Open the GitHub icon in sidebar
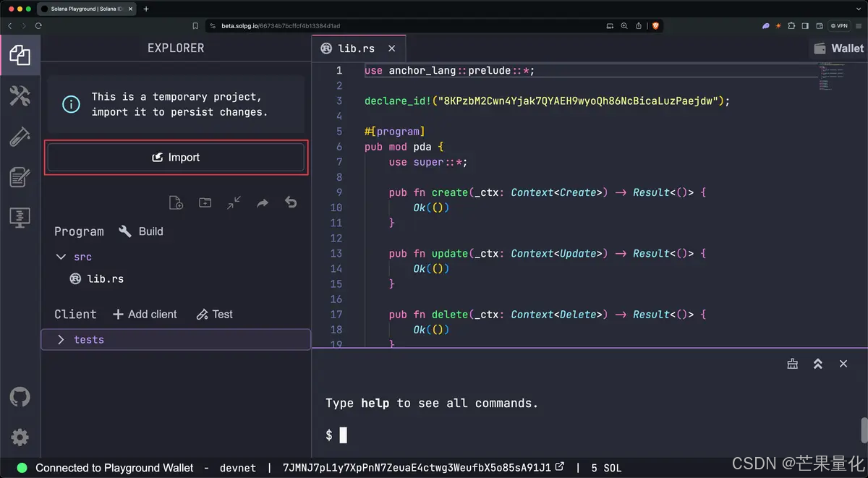Image resolution: width=868 pixels, height=478 pixels. [x=20, y=396]
